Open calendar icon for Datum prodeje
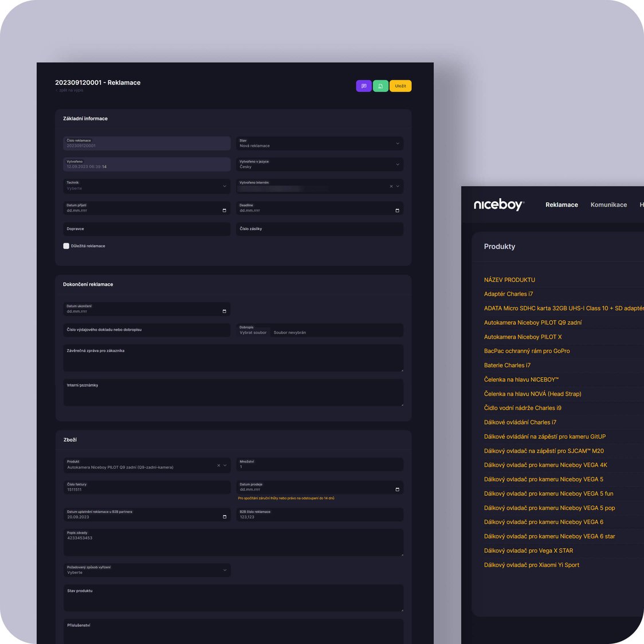 (x=397, y=489)
